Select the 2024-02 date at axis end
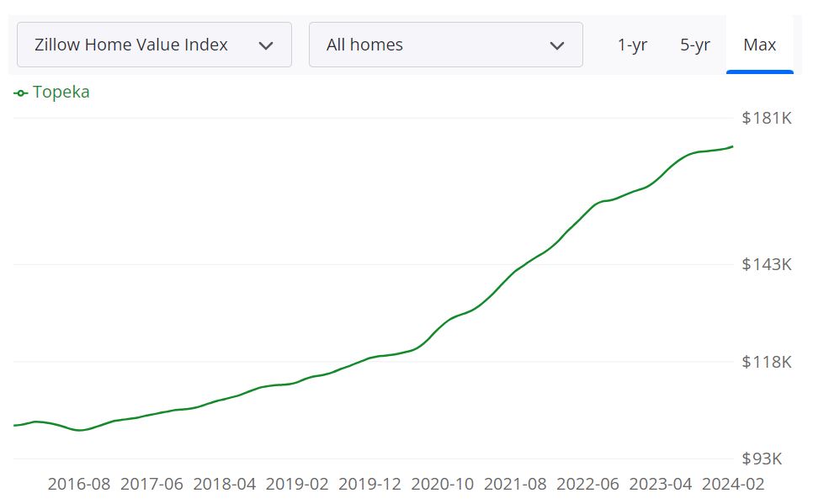The width and height of the screenshot is (813, 504). coord(733,484)
